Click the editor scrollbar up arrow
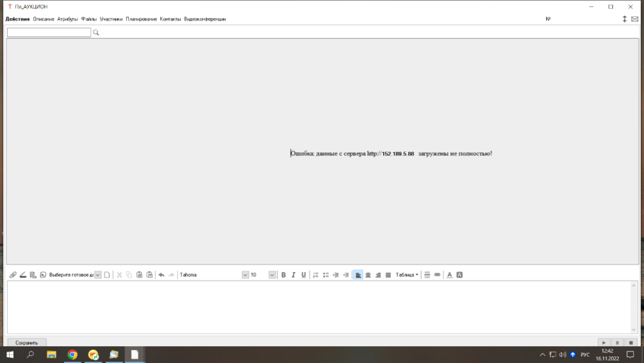644x363 pixels. 634,285
